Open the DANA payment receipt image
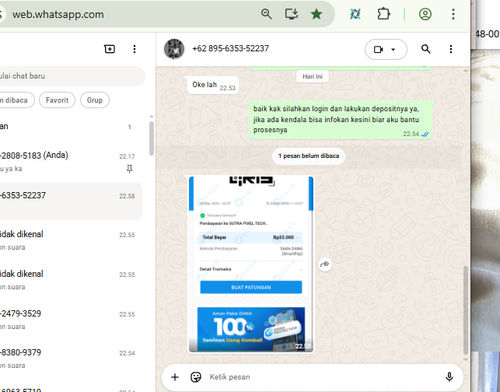The width and height of the screenshot is (500, 392). 251,264
